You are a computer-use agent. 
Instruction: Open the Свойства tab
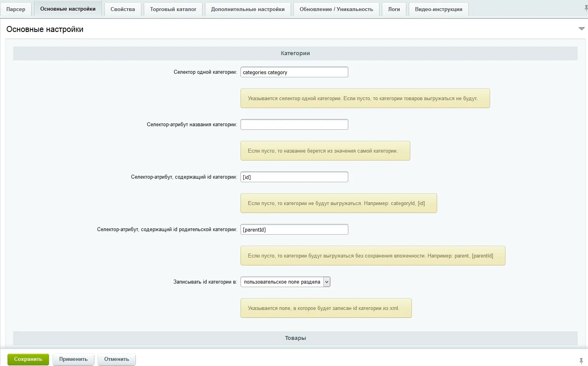[123, 9]
